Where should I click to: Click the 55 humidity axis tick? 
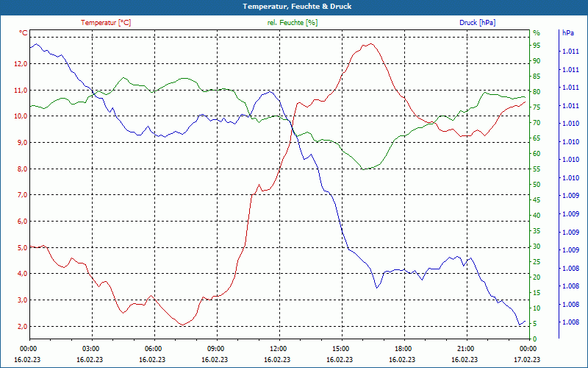(x=537, y=169)
